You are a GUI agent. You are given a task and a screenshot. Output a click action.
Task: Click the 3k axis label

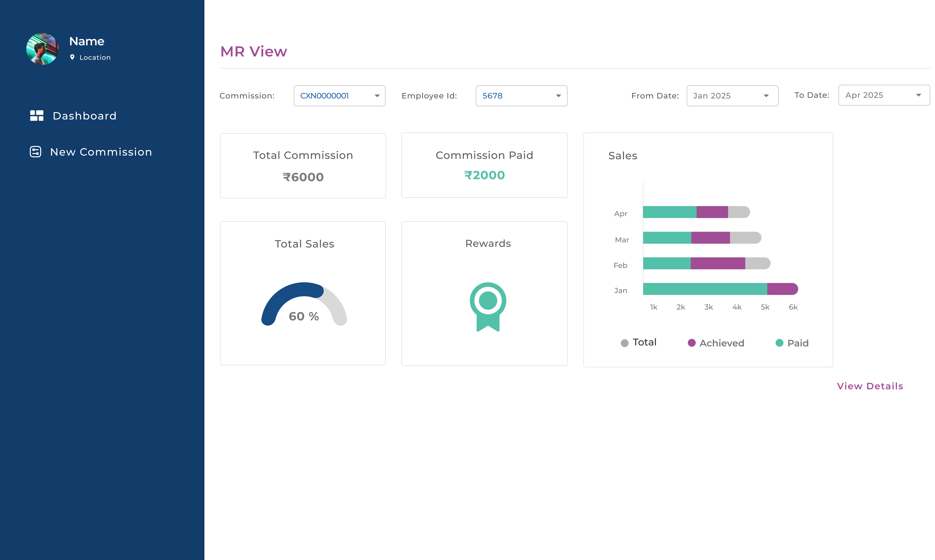coord(708,307)
